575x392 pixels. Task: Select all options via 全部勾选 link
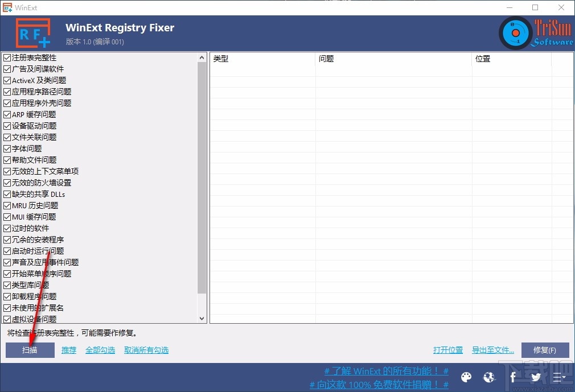point(100,350)
